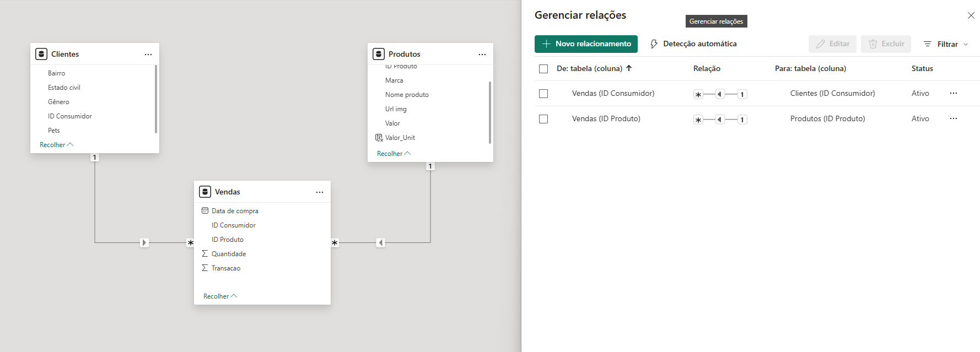Open the Vendas table more options ellipsis
The image size is (980, 352).
pos(320,192)
